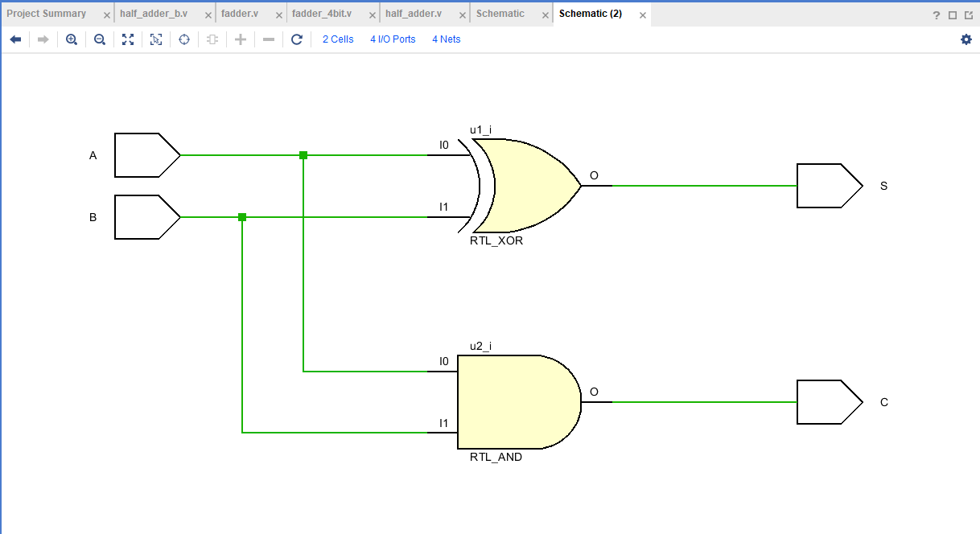The height and width of the screenshot is (534, 980).
Task: Select the RTL_XOR gate u1_i
Action: [x=527, y=186]
